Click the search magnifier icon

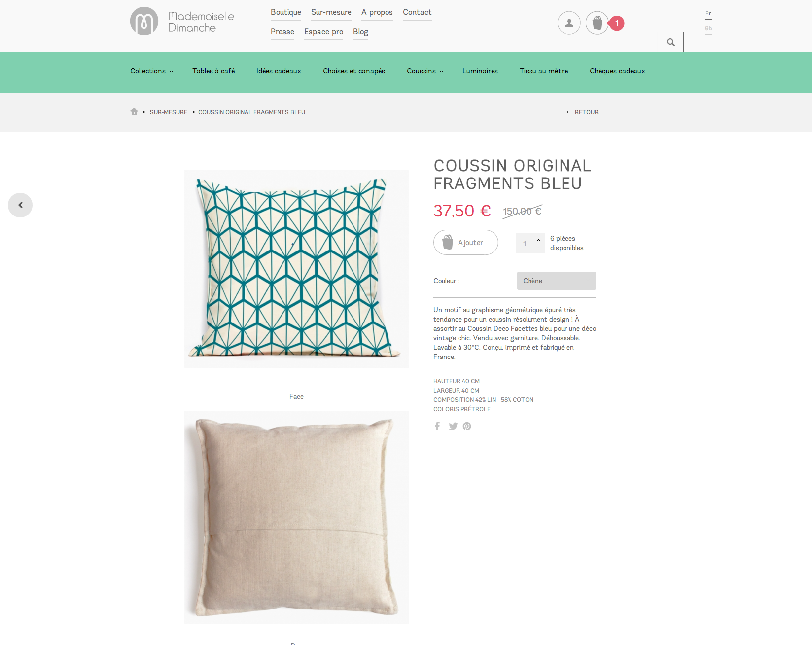671,42
